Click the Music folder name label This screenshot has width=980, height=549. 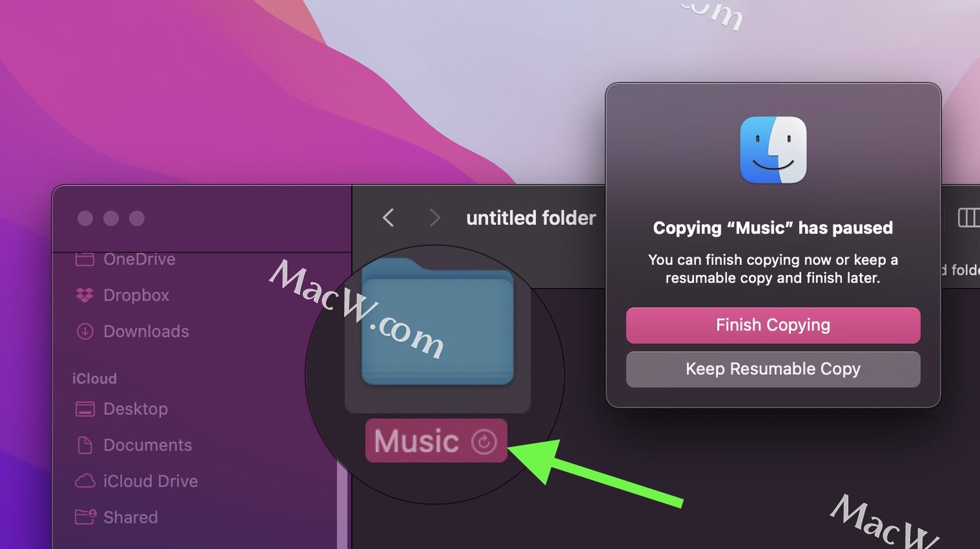(x=417, y=441)
